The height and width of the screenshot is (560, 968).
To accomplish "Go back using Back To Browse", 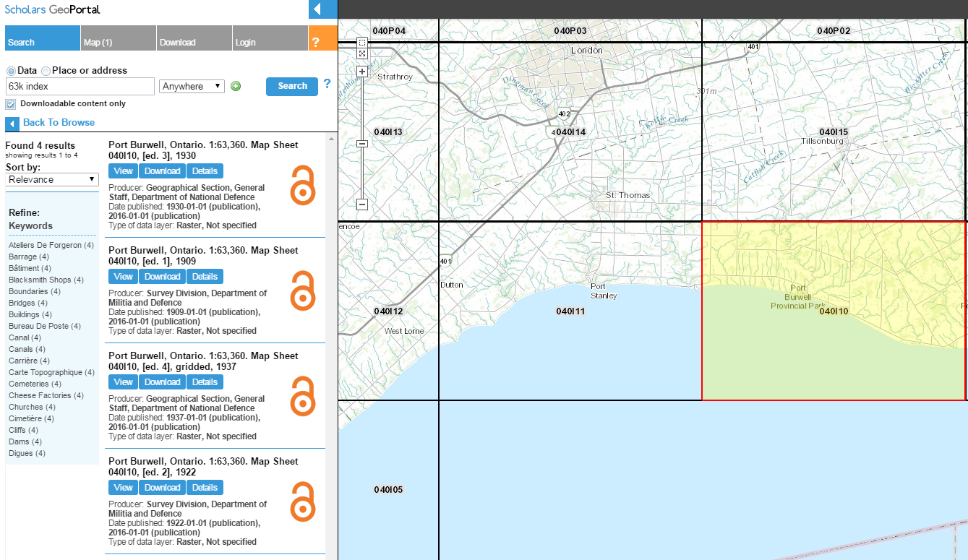I will coord(59,123).
